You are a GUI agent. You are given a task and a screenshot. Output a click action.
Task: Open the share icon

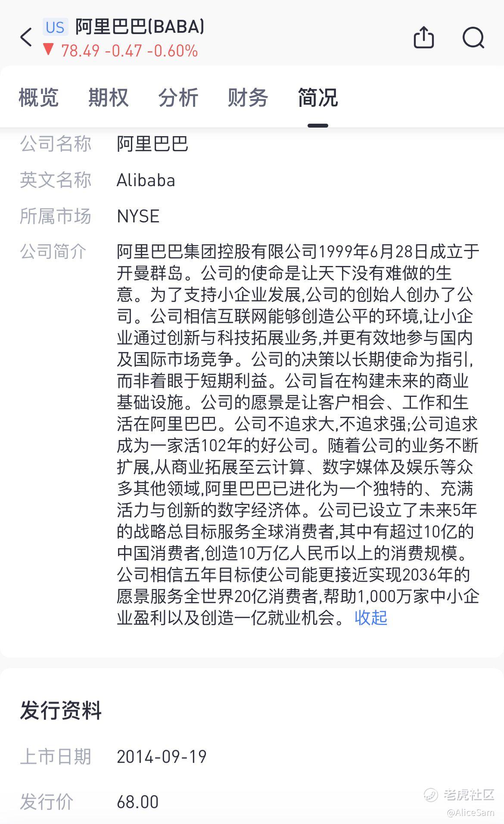coord(423,37)
